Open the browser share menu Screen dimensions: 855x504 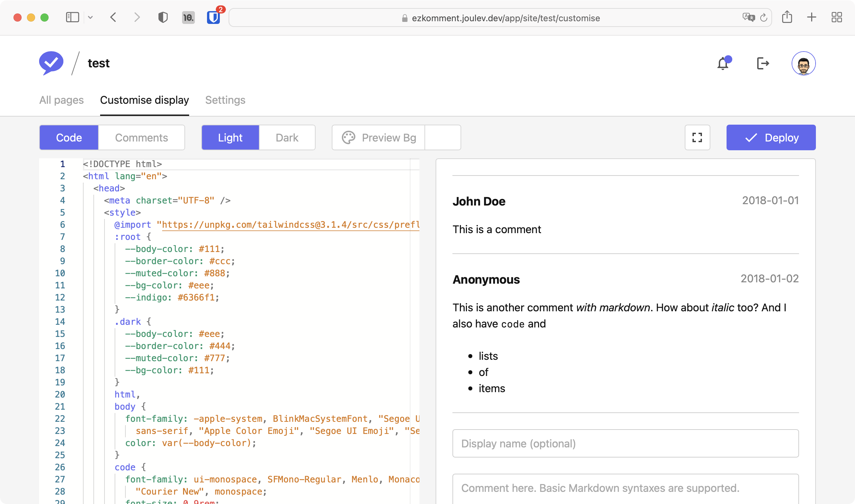[x=788, y=17]
